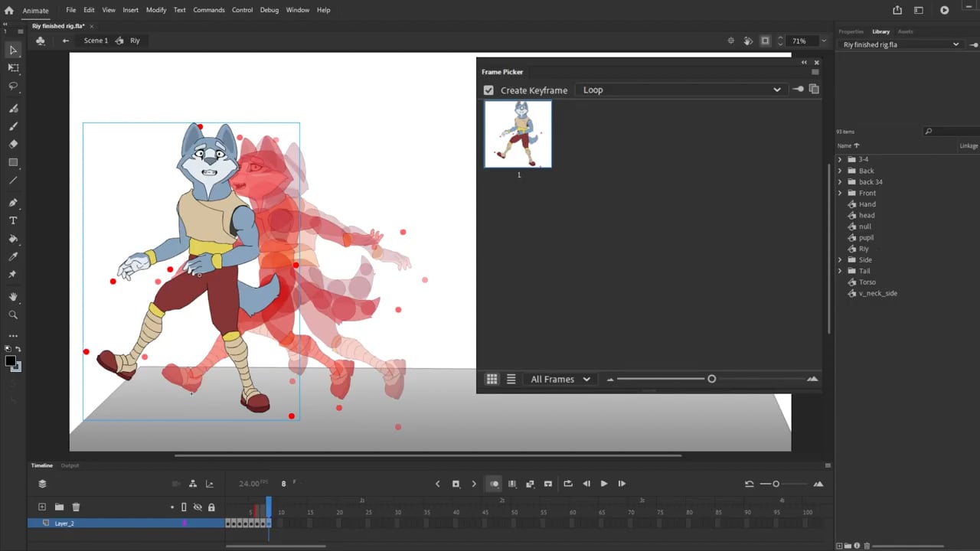Switch to the Properties tab
This screenshot has width=980, height=551.
click(x=851, y=31)
